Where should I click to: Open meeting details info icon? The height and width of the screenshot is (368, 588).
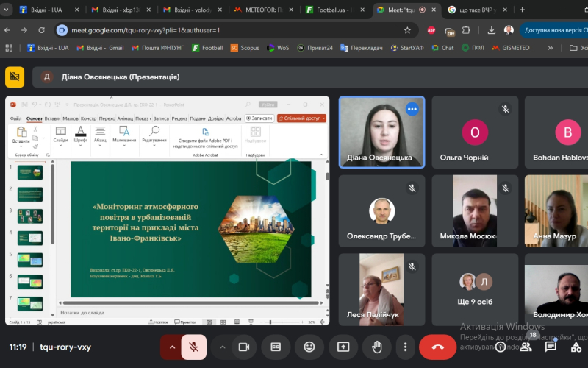click(501, 347)
